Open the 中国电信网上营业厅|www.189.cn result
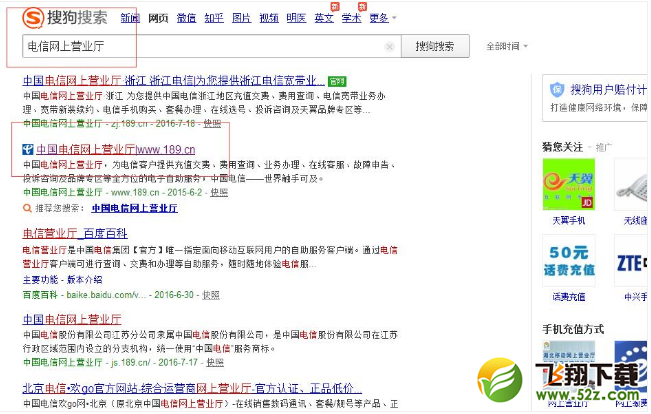 (115, 149)
